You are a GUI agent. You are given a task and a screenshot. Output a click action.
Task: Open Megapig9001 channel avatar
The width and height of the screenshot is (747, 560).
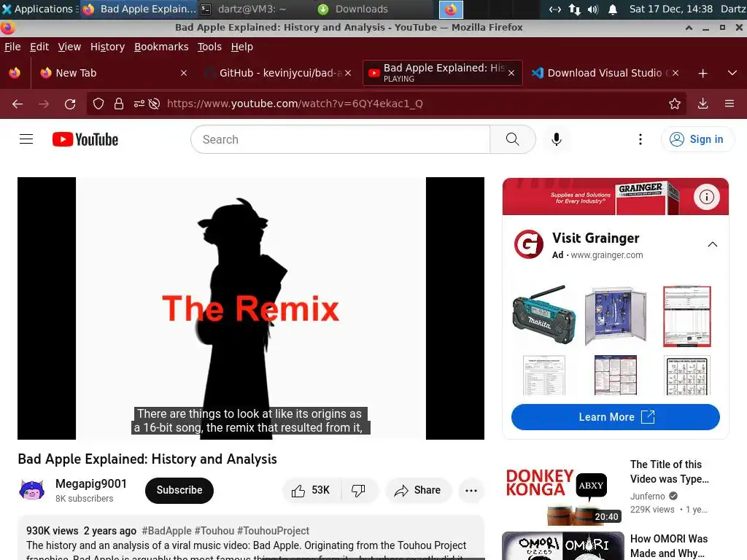coord(32,491)
